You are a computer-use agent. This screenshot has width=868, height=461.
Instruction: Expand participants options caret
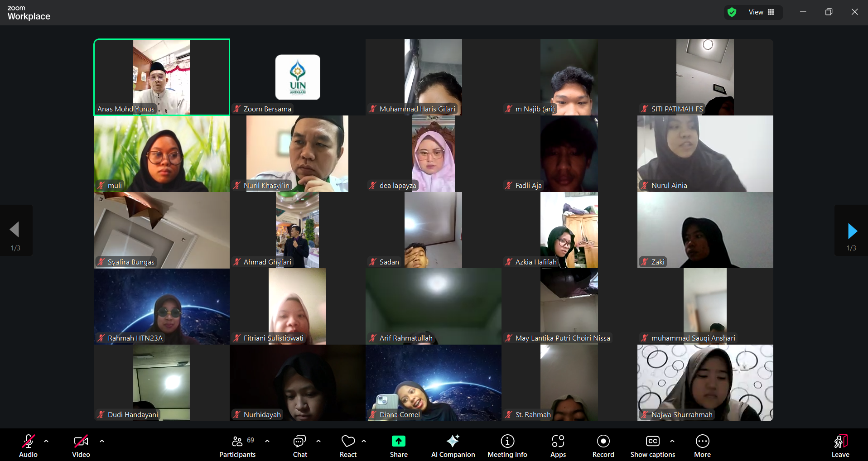coord(267,441)
